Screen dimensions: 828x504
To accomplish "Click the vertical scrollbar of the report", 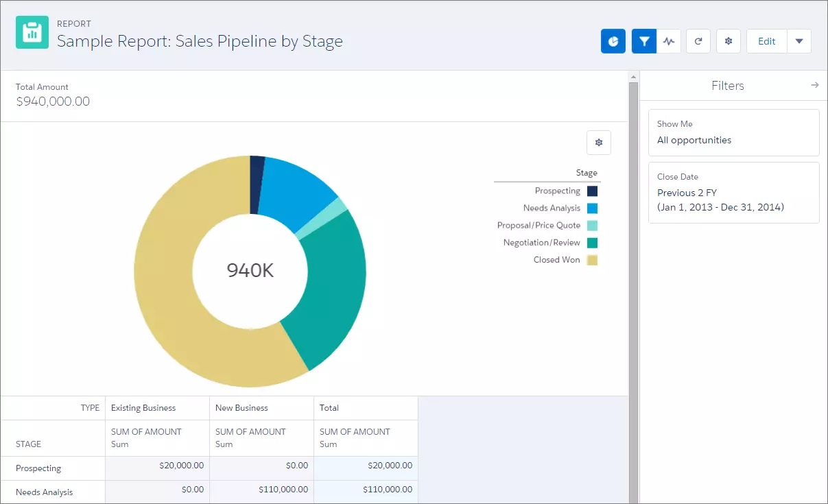I will pos(634,288).
